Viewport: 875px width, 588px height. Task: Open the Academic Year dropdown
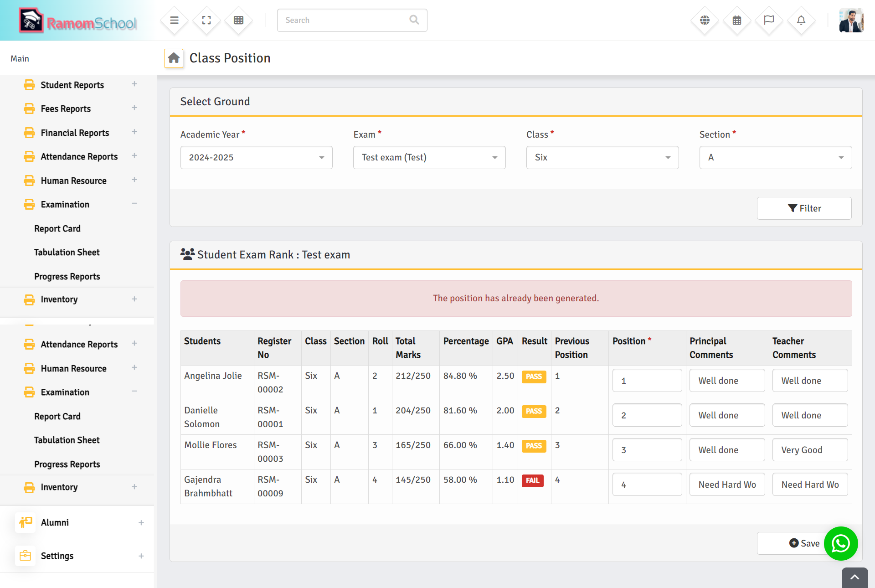(256, 157)
